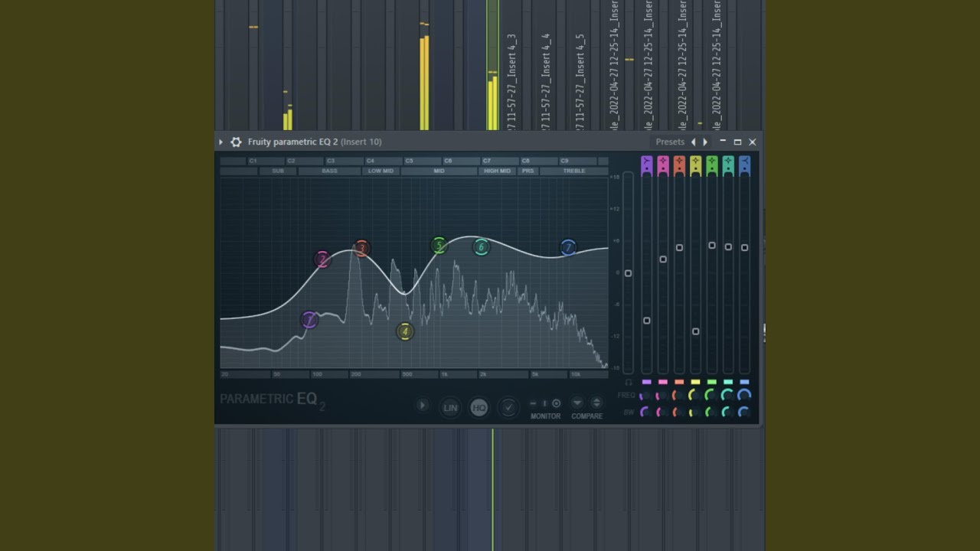Click the teal band 6 FREQ knob
Image resolution: width=980 pixels, height=551 pixels.
tap(727, 396)
